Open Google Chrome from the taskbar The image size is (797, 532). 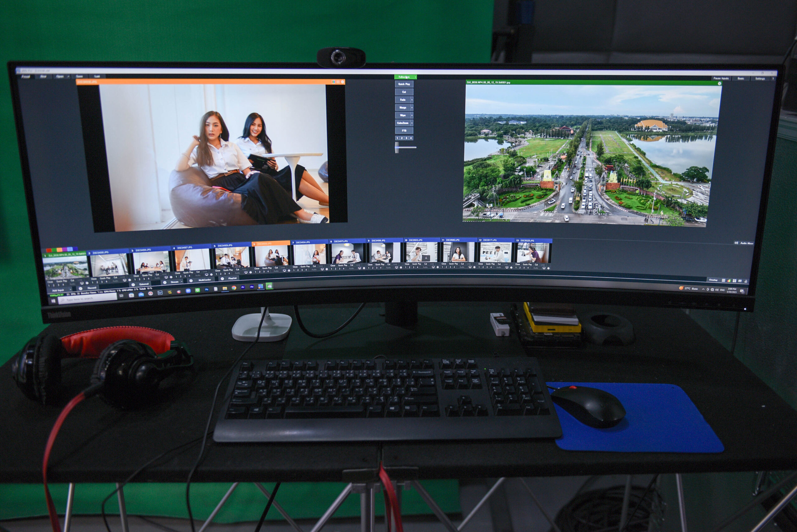(234, 288)
